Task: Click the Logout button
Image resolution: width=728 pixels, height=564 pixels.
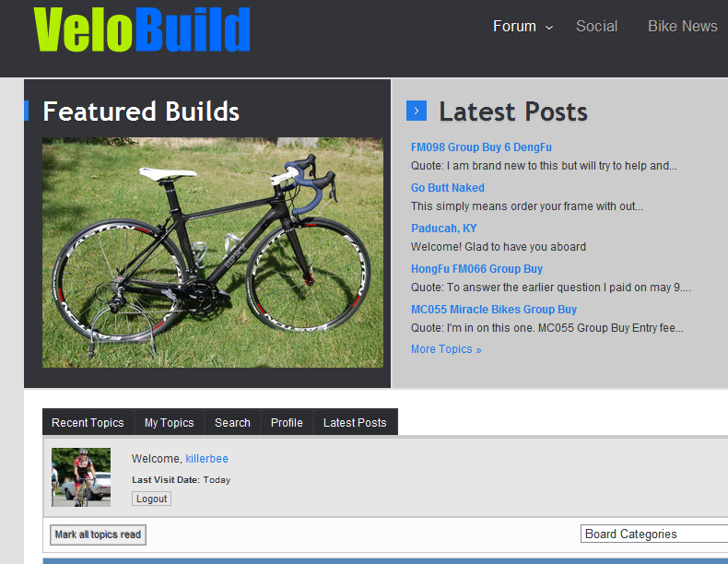Action: click(151, 499)
